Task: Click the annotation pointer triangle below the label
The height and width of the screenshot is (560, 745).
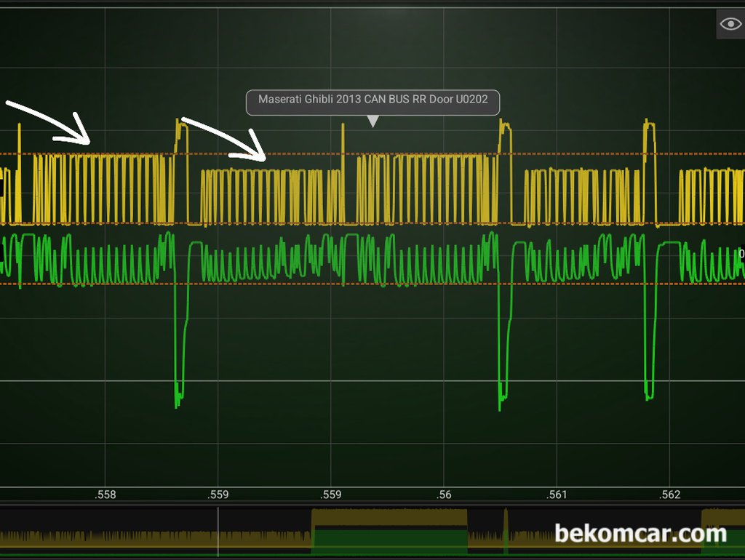Action: 372,122
